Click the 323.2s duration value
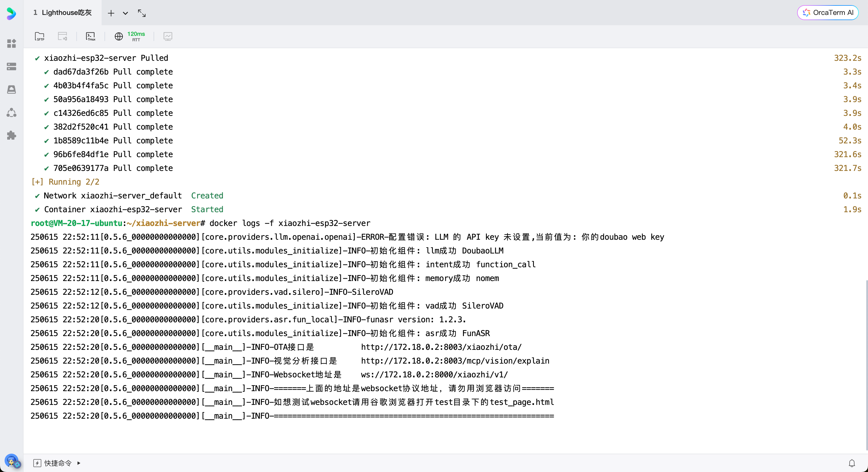The height and width of the screenshot is (472, 868). [847, 58]
